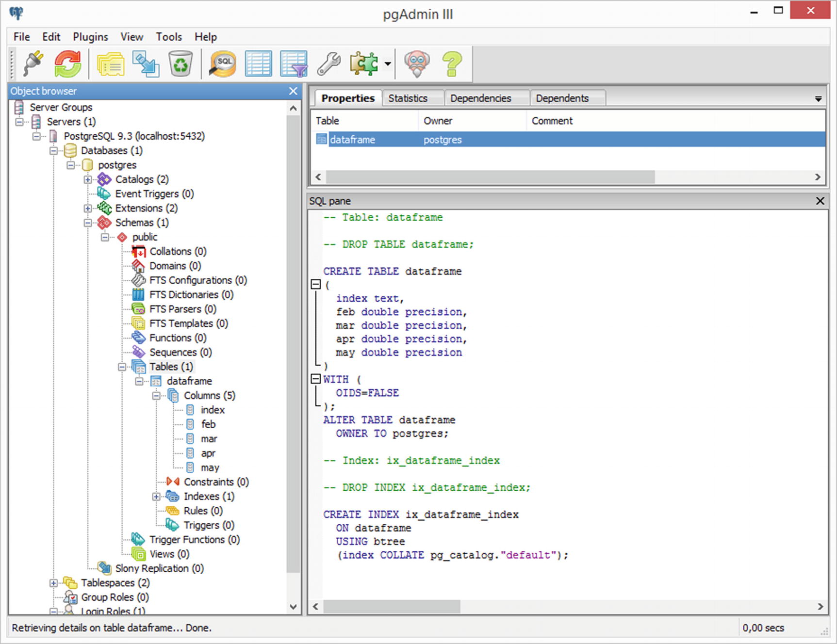Screen dimensions: 837x644
Task: Open the object properties toolbar icon
Action: 111,64
